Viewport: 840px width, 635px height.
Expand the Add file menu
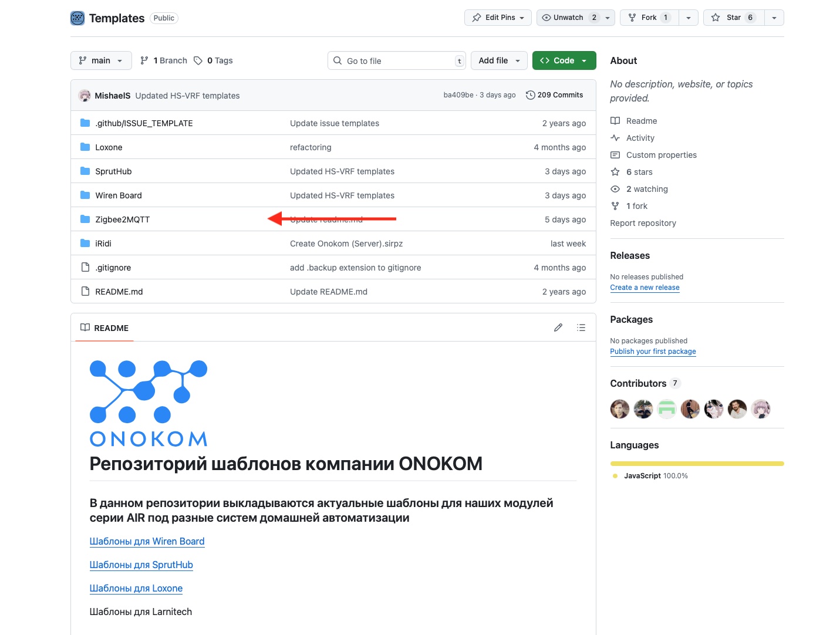(x=499, y=60)
